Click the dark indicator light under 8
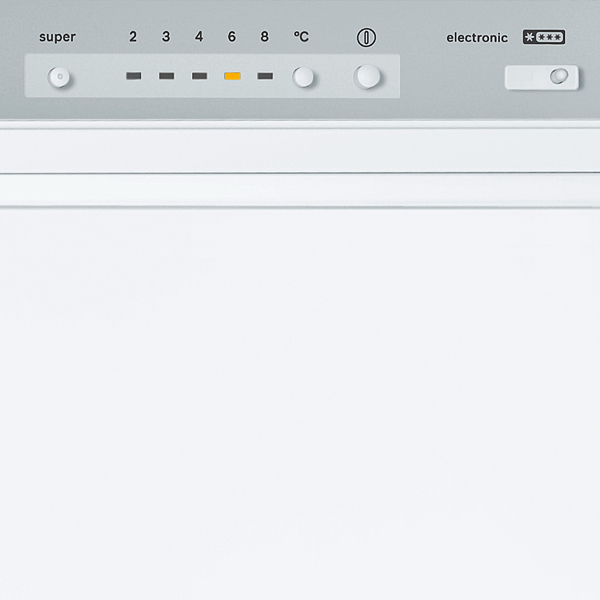Screen dimensions: 600x600 tap(264, 76)
